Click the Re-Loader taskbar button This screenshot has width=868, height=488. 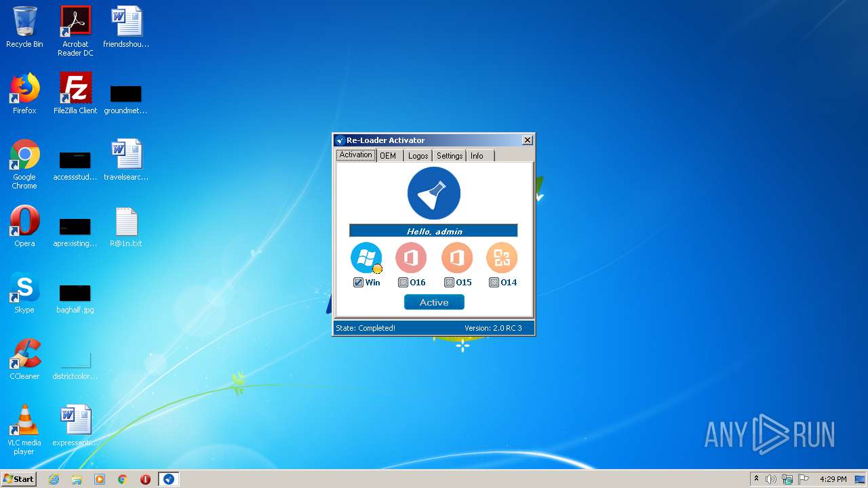coord(168,479)
